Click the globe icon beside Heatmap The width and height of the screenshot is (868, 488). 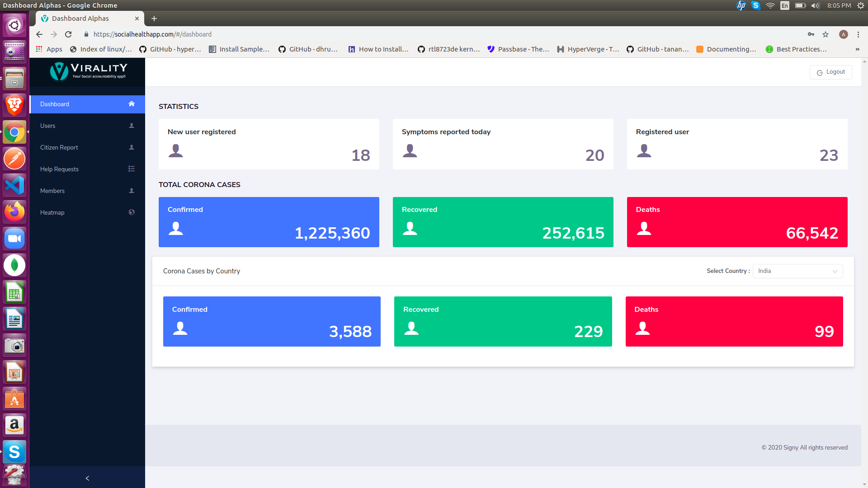[132, 212]
